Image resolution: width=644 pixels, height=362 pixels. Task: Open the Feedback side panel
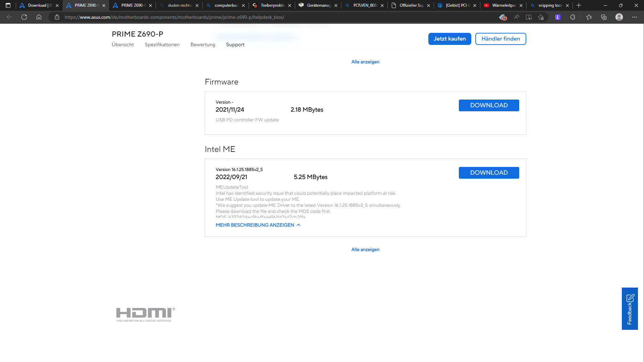(x=630, y=309)
